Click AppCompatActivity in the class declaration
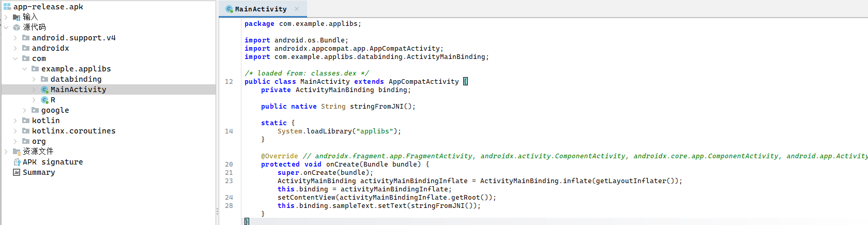Screen dimensions: 868x225 point(423,82)
